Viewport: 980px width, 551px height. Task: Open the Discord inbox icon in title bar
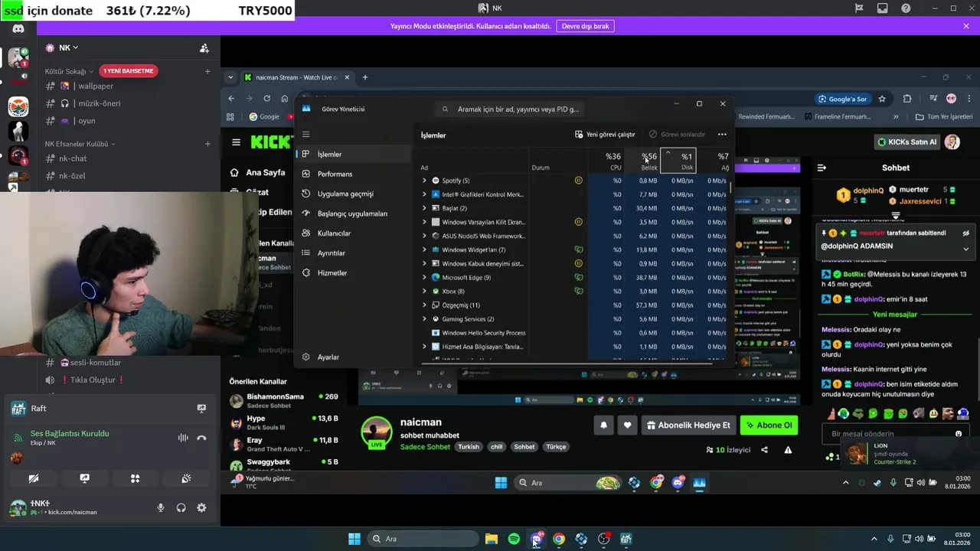click(883, 8)
